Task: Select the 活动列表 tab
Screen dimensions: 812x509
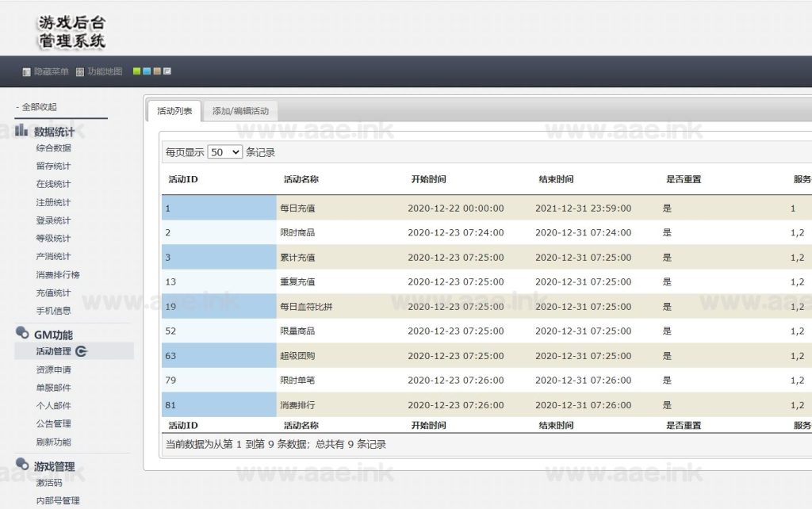Action: coord(174,111)
